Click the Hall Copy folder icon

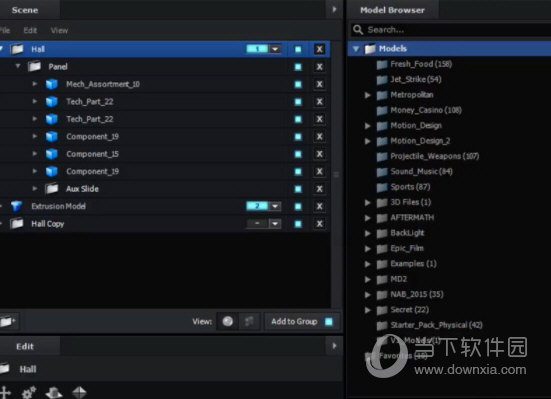coord(17,224)
